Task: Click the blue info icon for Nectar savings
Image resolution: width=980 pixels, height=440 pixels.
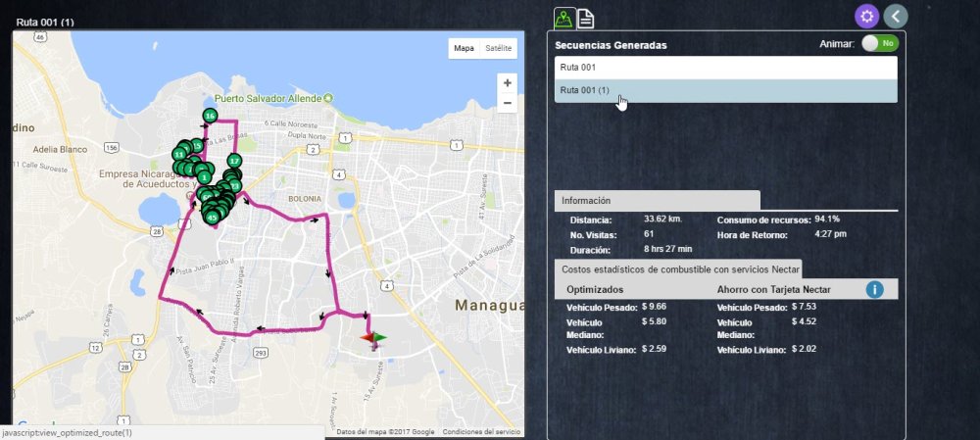Action: (874, 289)
